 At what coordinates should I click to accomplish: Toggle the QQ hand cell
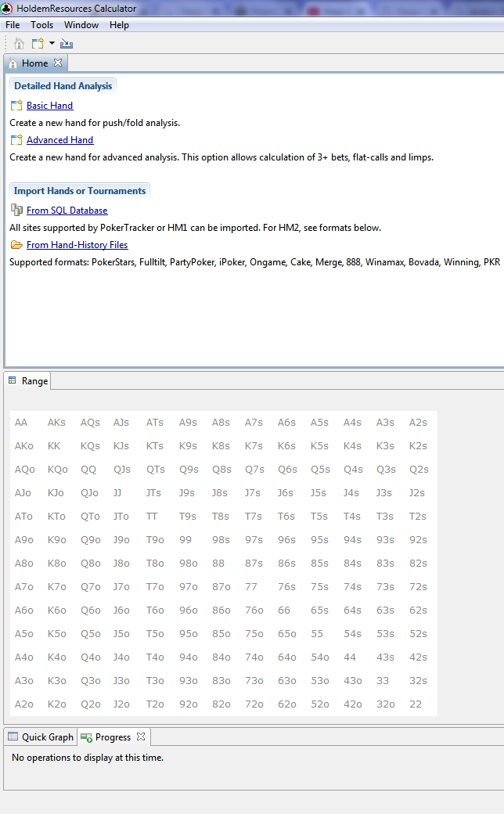click(x=88, y=470)
